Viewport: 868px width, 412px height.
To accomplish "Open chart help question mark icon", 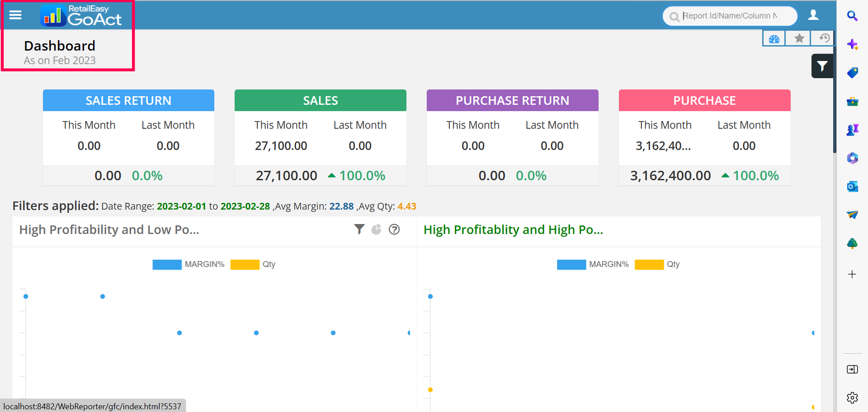I will tap(394, 229).
